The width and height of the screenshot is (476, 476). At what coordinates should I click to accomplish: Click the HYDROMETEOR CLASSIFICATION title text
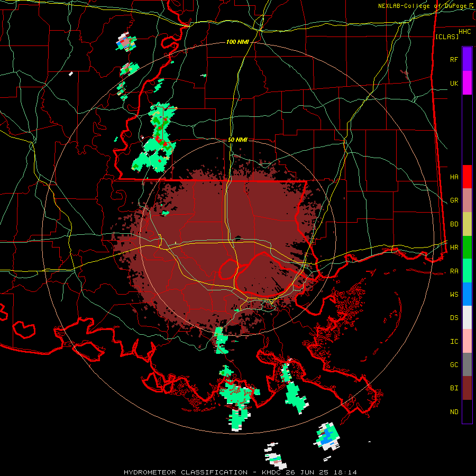click(185, 472)
